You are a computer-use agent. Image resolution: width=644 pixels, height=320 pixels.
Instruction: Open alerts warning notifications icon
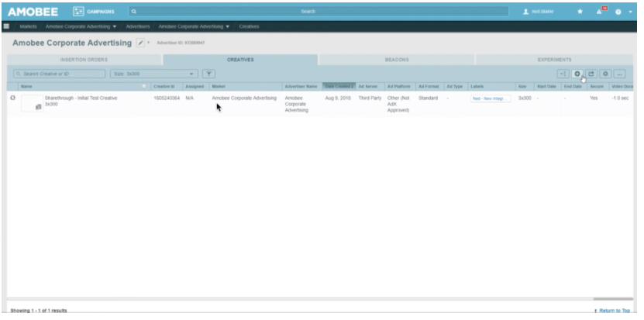(x=601, y=11)
